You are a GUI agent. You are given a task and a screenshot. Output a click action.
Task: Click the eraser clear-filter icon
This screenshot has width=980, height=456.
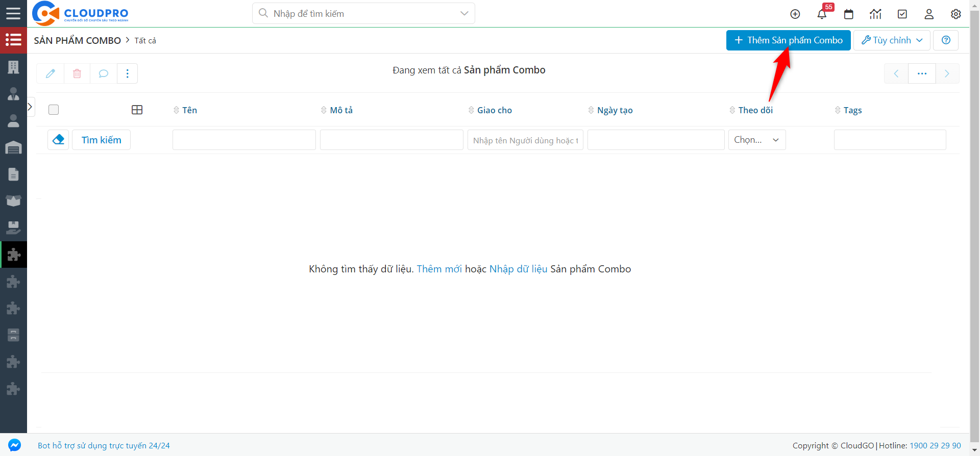tap(58, 140)
